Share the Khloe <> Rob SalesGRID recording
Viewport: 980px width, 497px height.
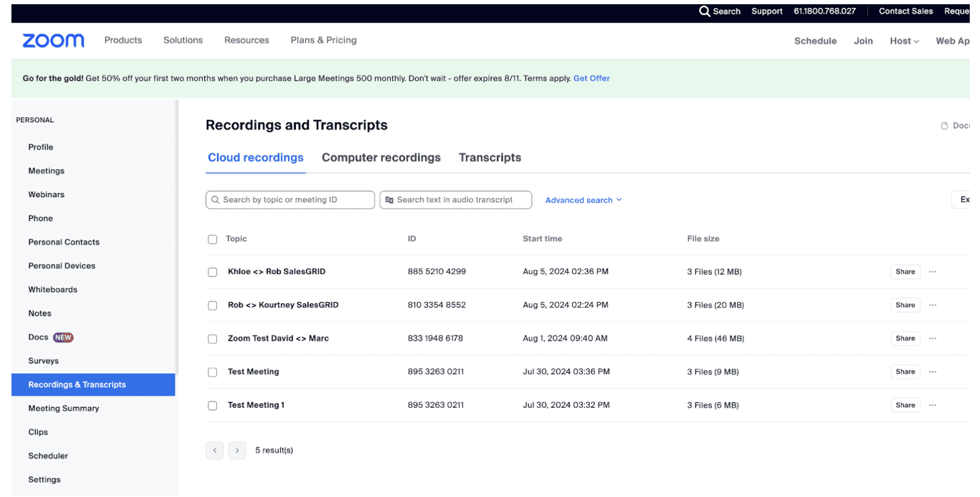coord(905,272)
